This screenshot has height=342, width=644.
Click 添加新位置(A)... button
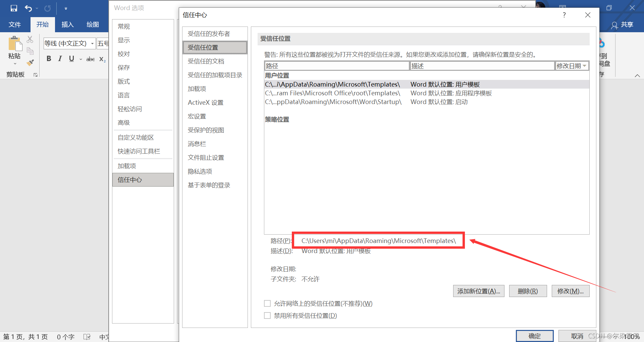tap(479, 291)
